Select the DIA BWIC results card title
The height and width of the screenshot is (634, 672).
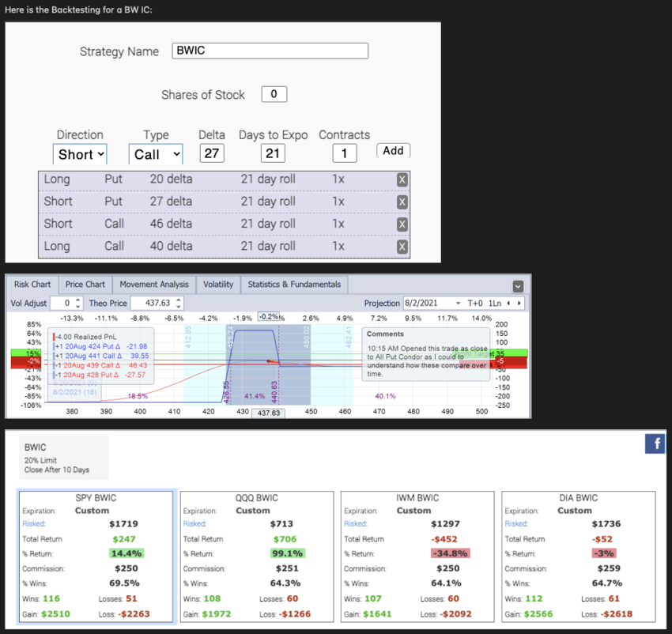tap(578, 498)
